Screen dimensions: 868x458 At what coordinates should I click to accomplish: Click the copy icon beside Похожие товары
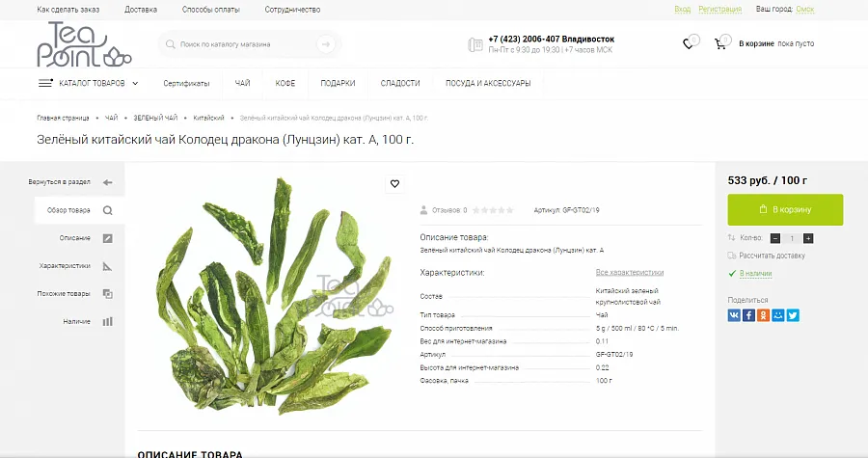(x=107, y=294)
